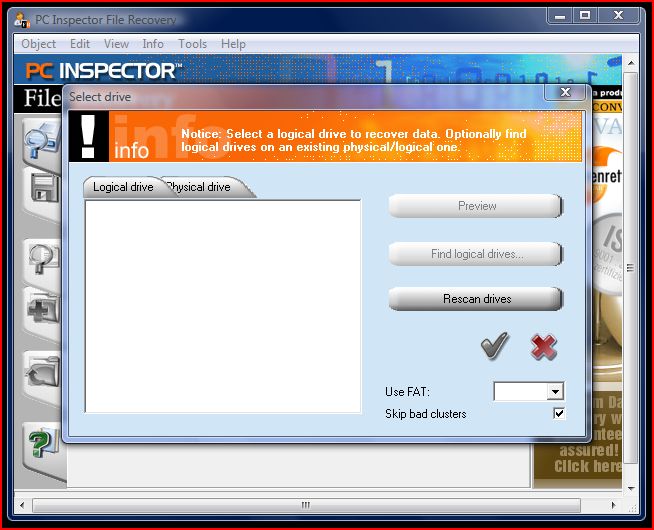The height and width of the screenshot is (530, 654).
Task: Click inside the empty logical drive list
Action: [223, 306]
